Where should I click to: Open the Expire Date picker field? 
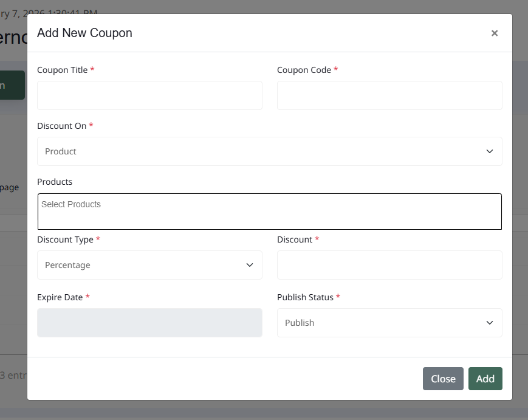pyautogui.click(x=149, y=323)
